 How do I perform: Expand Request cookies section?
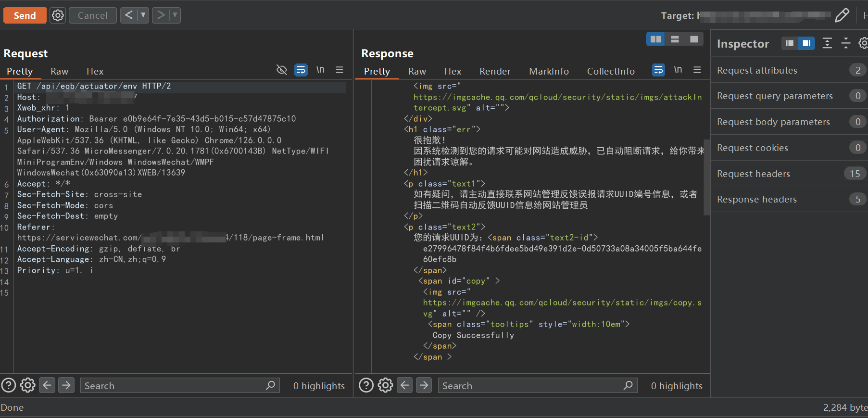pos(790,148)
